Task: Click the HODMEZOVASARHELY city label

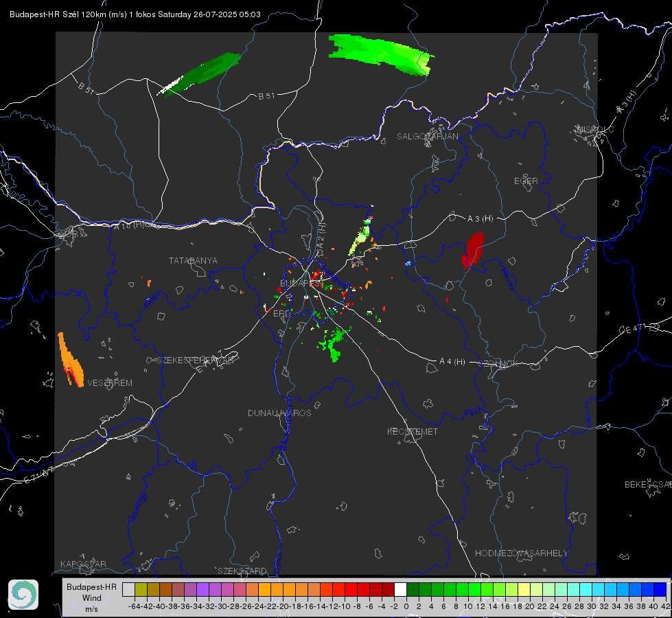Action: point(521,553)
